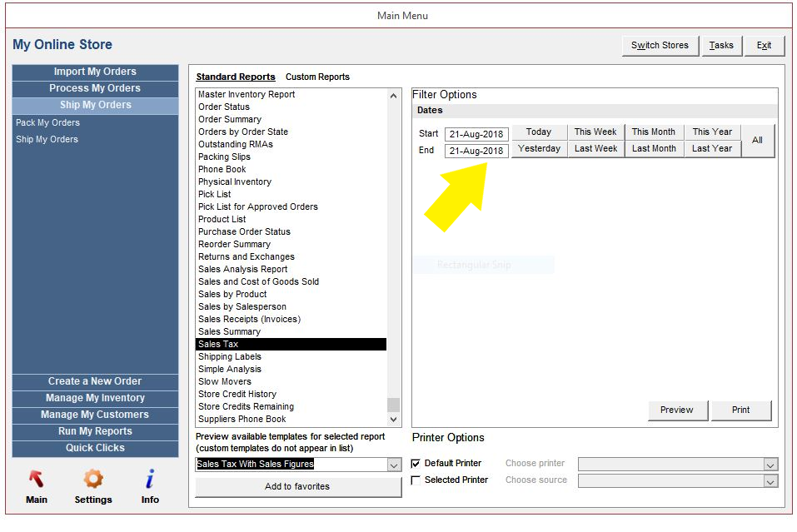
Task: Click the Yesterday date button
Action: 539,149
